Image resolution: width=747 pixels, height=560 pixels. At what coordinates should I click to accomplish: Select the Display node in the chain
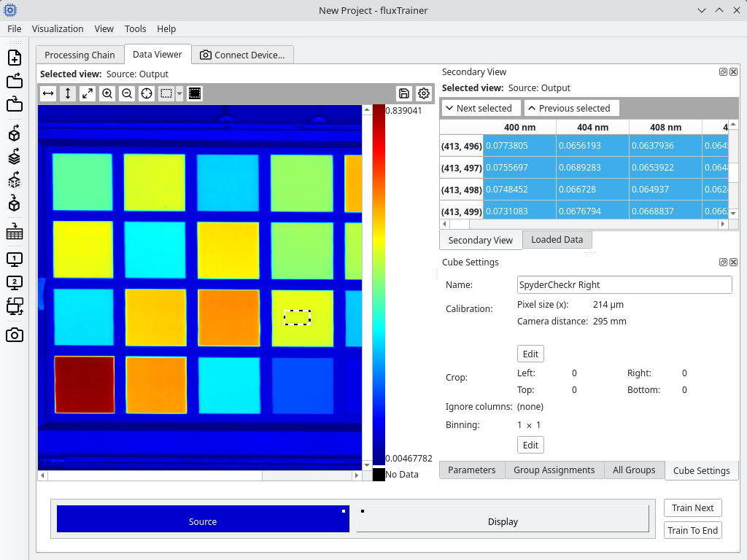point(503,518)
